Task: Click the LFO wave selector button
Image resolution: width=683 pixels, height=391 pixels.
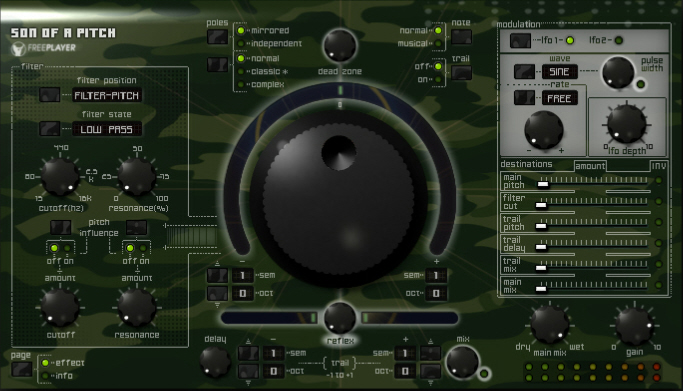Action: [x=524, y=71]
